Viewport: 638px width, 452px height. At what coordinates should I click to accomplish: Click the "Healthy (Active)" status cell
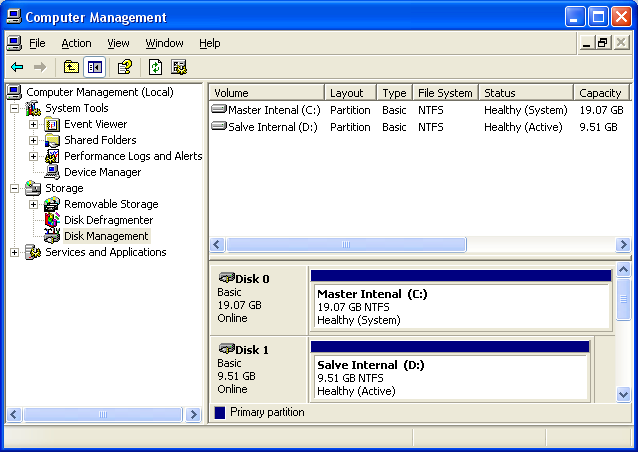(x=523, y=127)
